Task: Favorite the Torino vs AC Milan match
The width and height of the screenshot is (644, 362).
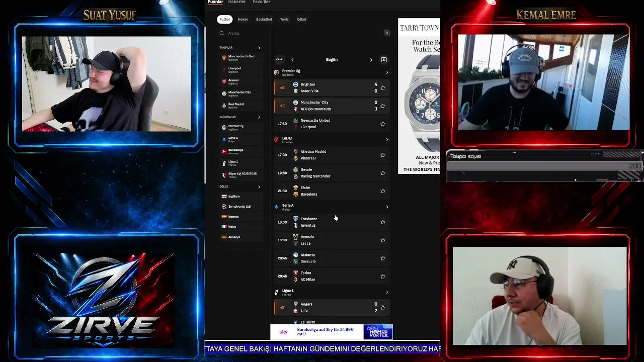Action: coord(383,277)
